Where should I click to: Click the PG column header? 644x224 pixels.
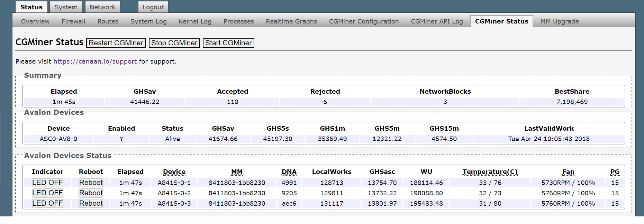tap(615, 172)
